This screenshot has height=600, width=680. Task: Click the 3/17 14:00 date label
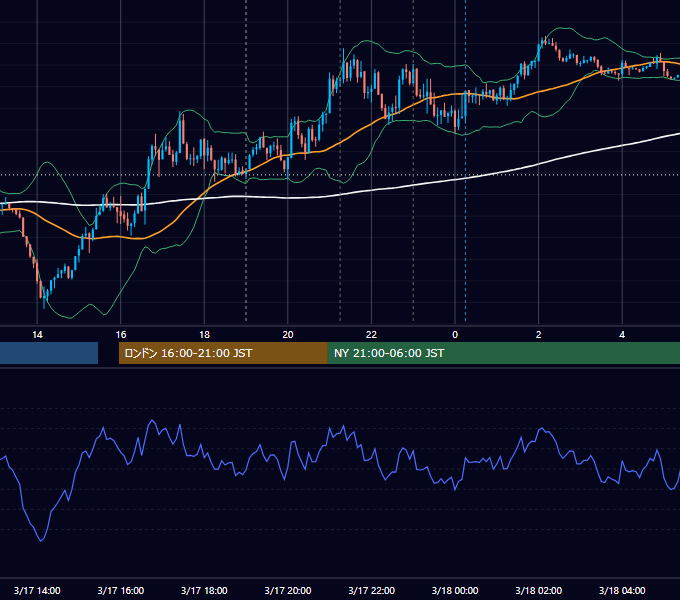pyautogui.click(x=37, y=590)
